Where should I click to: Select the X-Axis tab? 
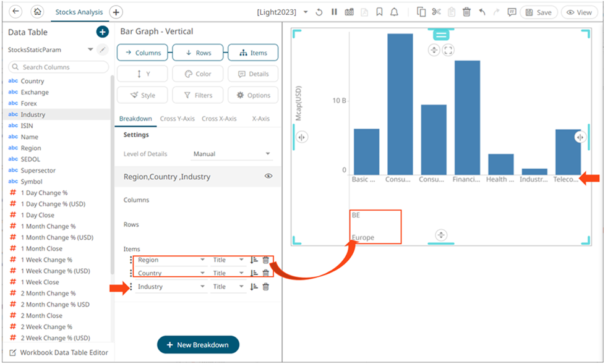point(260,119)
